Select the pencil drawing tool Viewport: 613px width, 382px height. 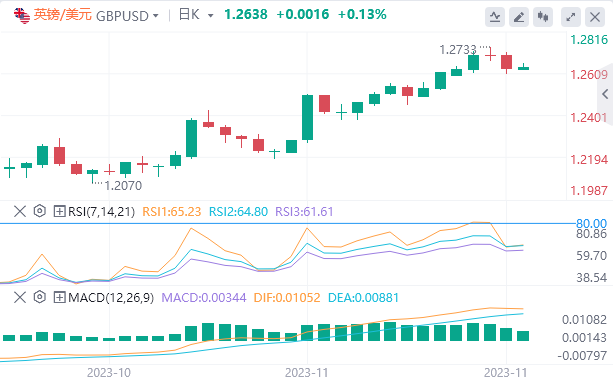pos(519,17)
